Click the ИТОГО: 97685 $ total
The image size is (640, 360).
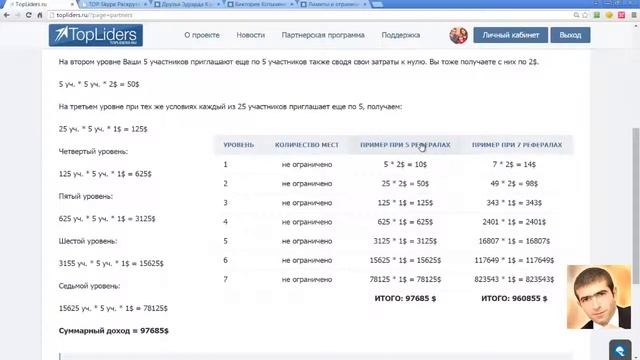tap(405, 299)
